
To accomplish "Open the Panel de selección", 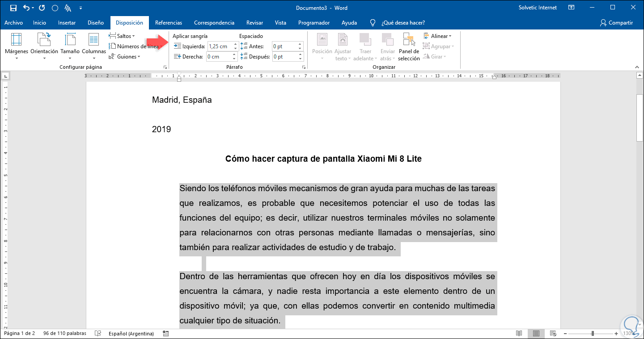I will pyautogui.click(x=409, y=47).
